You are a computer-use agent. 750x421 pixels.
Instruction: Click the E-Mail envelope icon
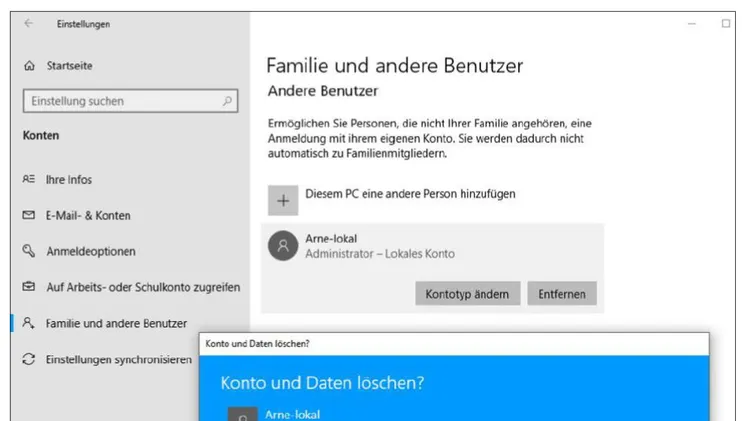pyautogui.click(x=29, y=215)
